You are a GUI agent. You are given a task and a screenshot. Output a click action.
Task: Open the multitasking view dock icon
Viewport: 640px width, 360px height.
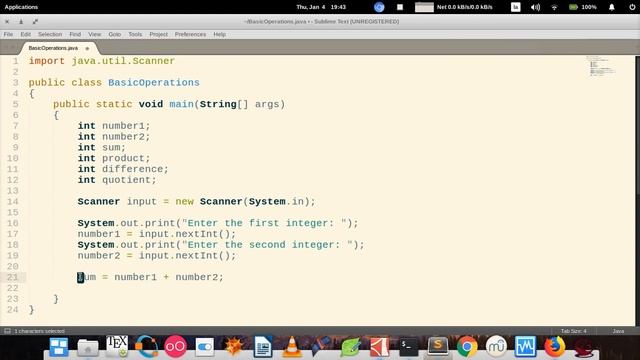pyautogui.click(x=59, y=347)
